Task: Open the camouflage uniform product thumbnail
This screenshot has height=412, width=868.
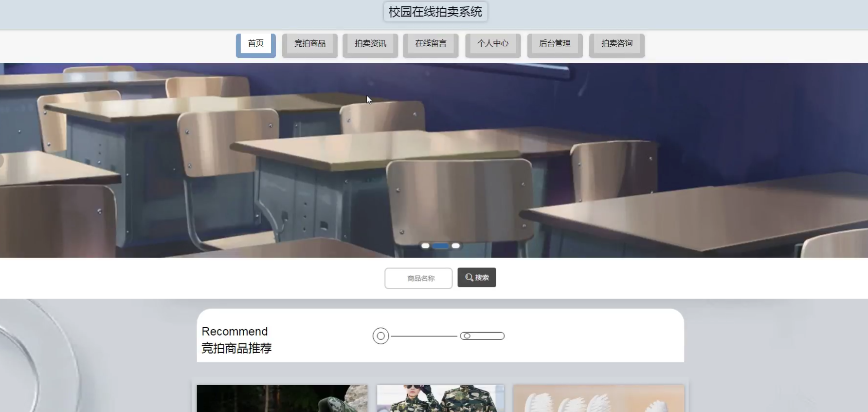Action: pyautogui.click(x=440, y=398)
